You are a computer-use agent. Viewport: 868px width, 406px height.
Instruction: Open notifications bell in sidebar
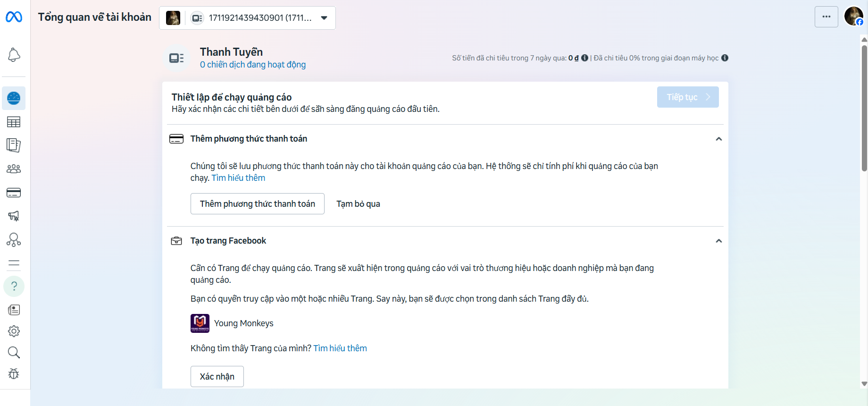[x=14, y=55]
